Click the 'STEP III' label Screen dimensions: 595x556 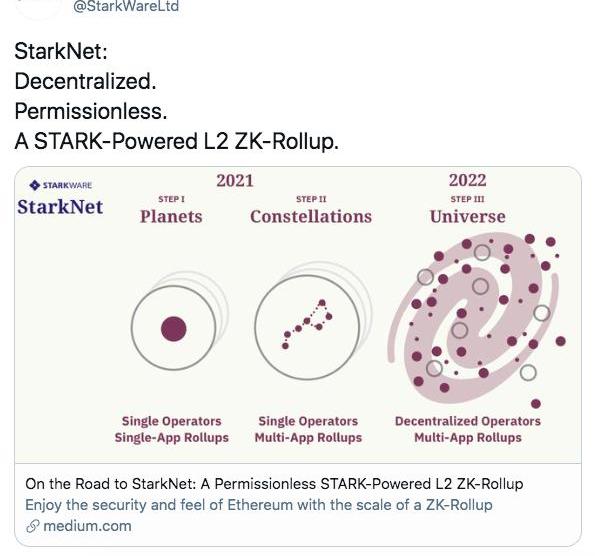(468, 199)
